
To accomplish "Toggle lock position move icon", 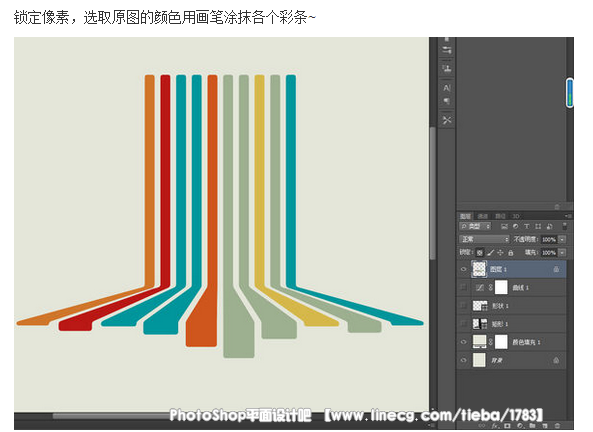I will pos(500,252).
